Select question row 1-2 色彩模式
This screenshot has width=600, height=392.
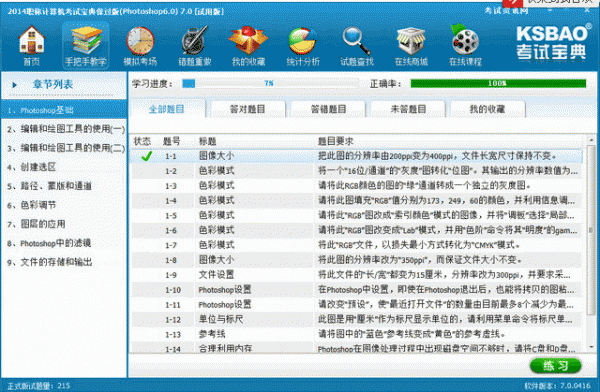[357, 171]
